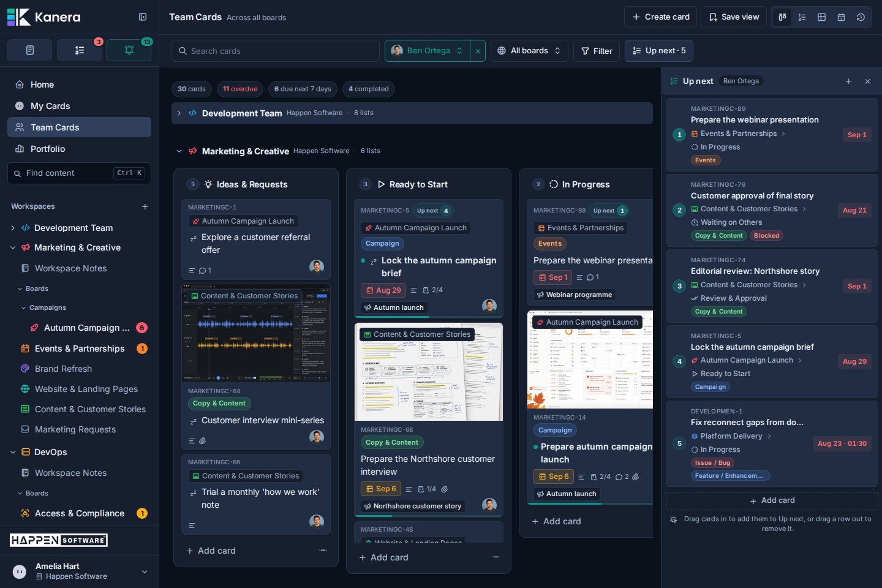Select Team Cards in the sidebar
Image resolution: width=882 pixels, height=588 pixels.
coord(79,127)
